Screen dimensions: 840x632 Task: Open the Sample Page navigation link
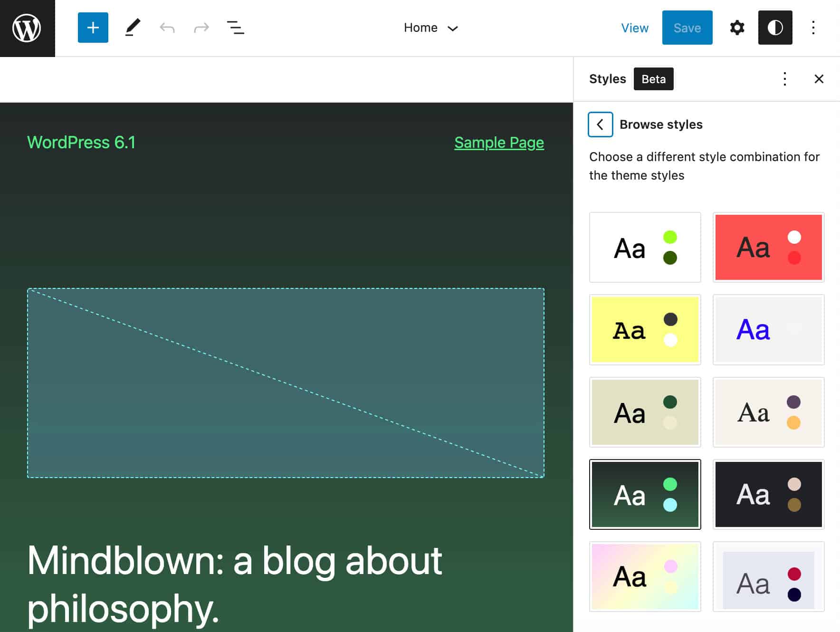[499, 143]
